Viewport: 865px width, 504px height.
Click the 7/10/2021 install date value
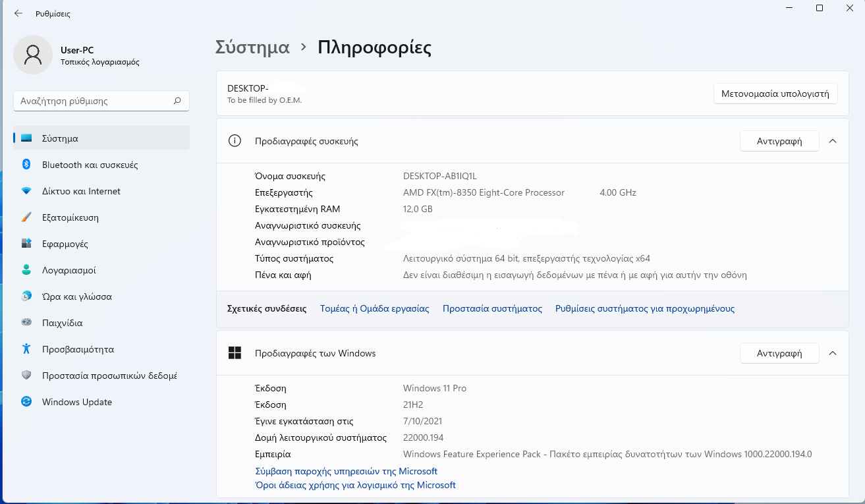(422, 421)
